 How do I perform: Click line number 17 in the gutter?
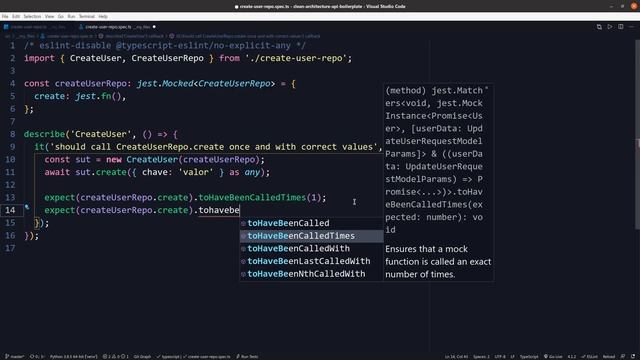(10, 248)
